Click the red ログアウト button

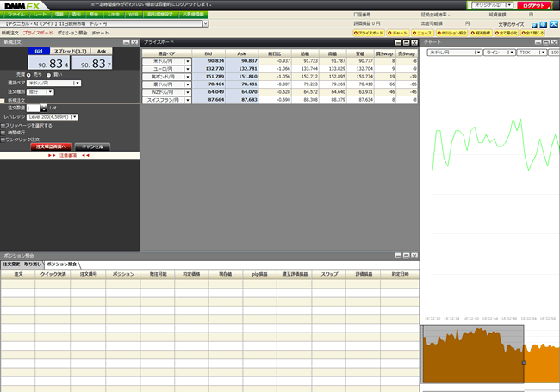click(x=533, y=6)
